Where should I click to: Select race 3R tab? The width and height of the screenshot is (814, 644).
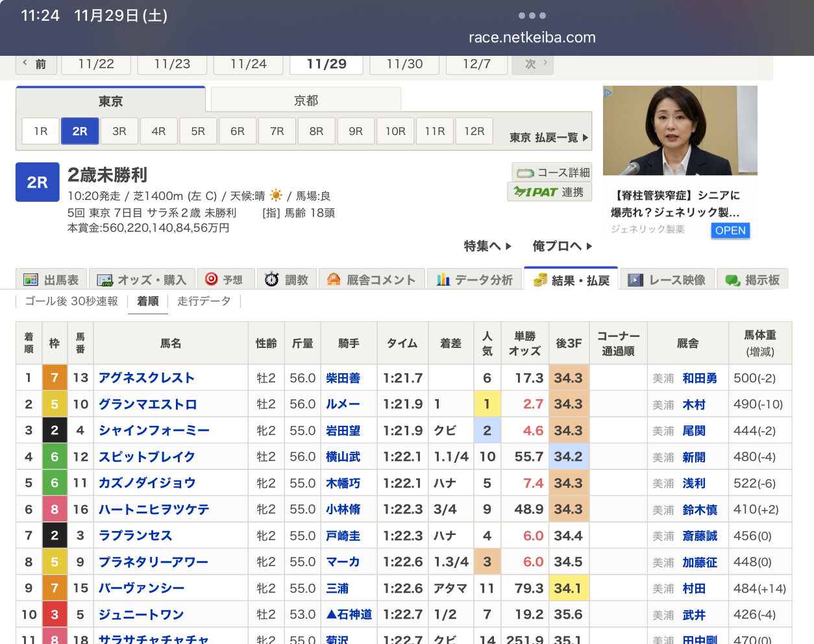tap(119, 131)
